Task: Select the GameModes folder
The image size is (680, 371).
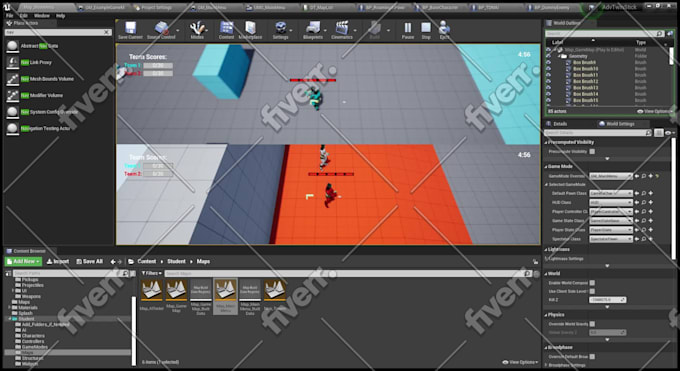Action: pyautogui.click(x=35, y=347)
